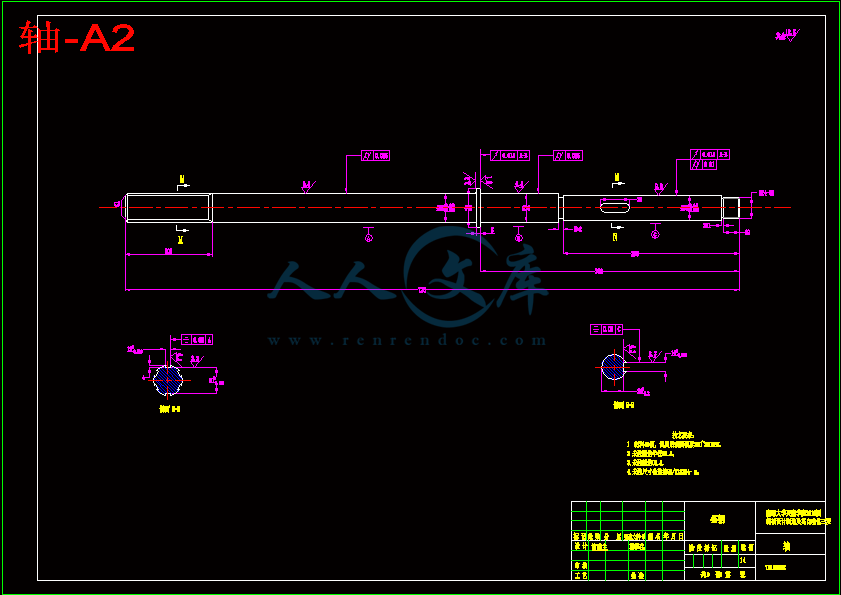This screenshot has width=841, height=595.
Task: Click the red drawing title 轴-A2
Action: pos(76,38)
